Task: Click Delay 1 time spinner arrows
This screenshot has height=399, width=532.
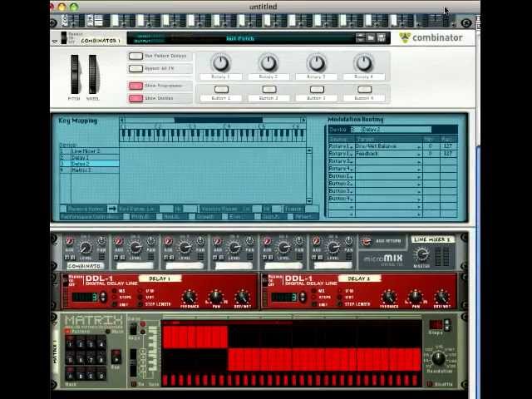Action: pyautogui.click(x=103, y=298)
